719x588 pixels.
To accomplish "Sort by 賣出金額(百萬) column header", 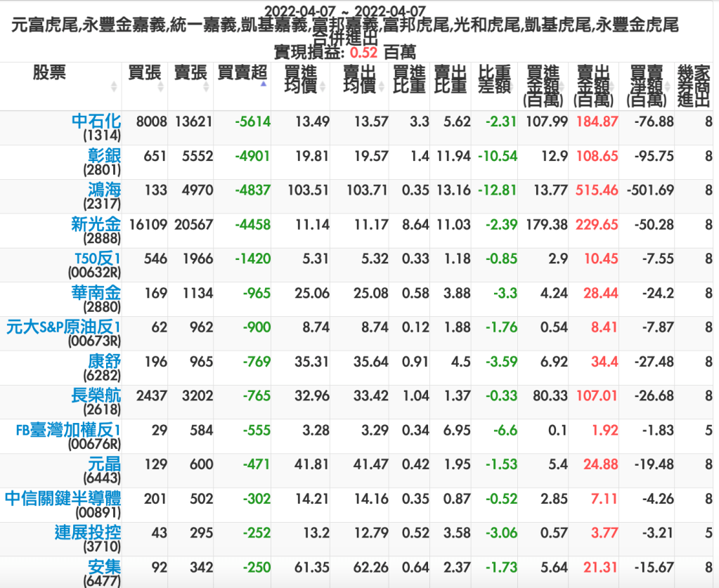I will pos(592,86).
